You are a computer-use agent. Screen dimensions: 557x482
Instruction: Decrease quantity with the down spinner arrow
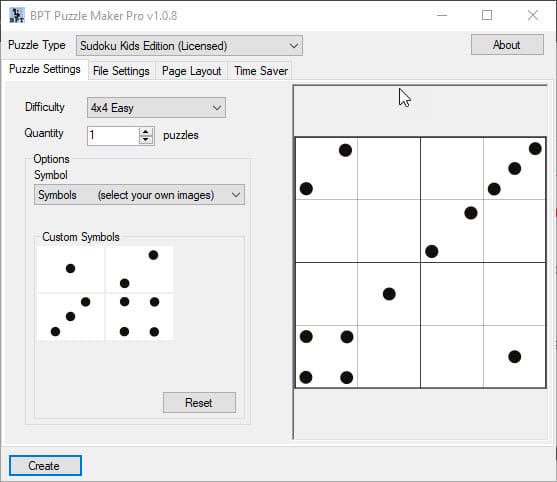[146, 140]
